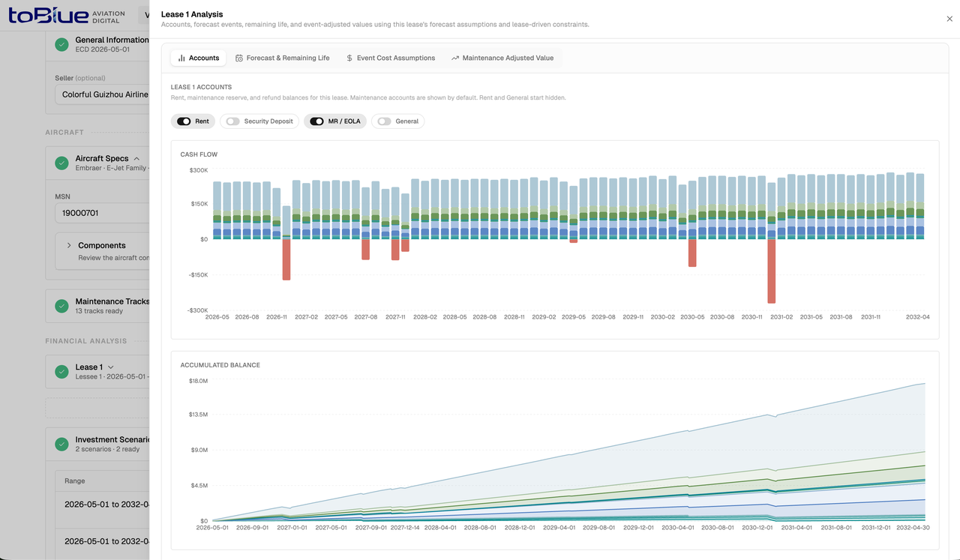Select Maintenance Adjusted Value tab
The width and height of the screenshot is (960, 560).
pyautogui.click(x=502, y=58)
